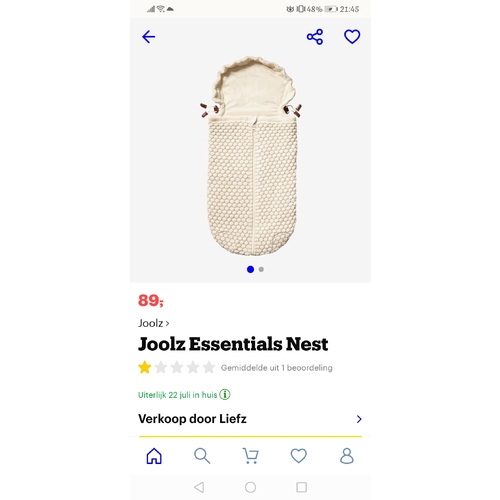
Task: View wishlist from bottom heart icon
Action: click(299, 456)
